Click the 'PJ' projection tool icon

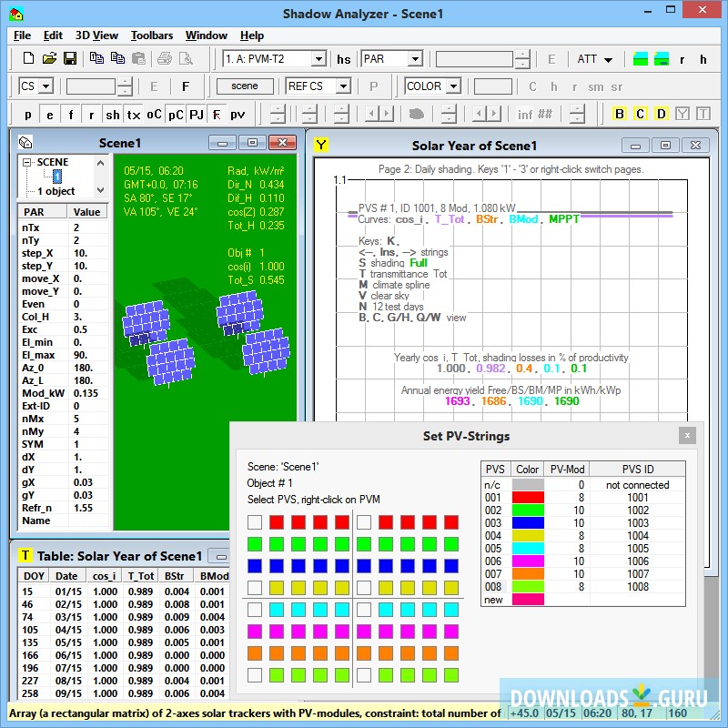click(195, 114)
